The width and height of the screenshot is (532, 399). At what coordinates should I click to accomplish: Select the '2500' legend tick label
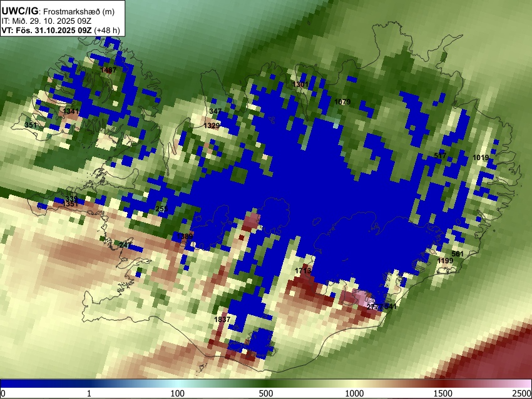point(522,393)
